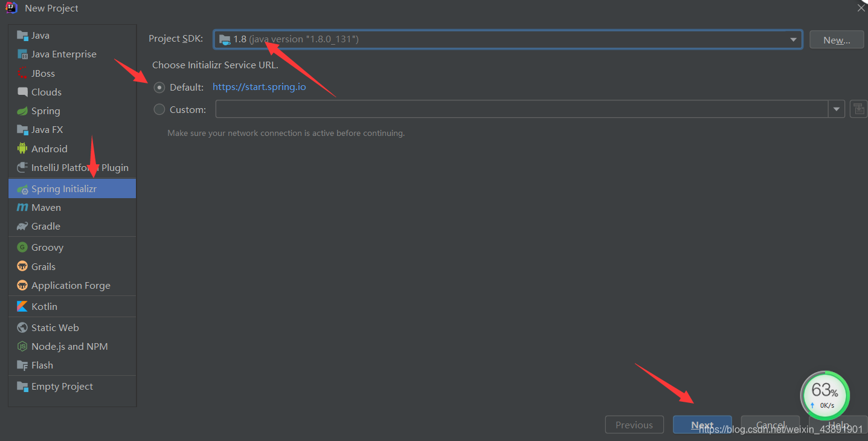Click the 63% network speed widget
This screenshot has width=868, height=441.
[825, 396]
